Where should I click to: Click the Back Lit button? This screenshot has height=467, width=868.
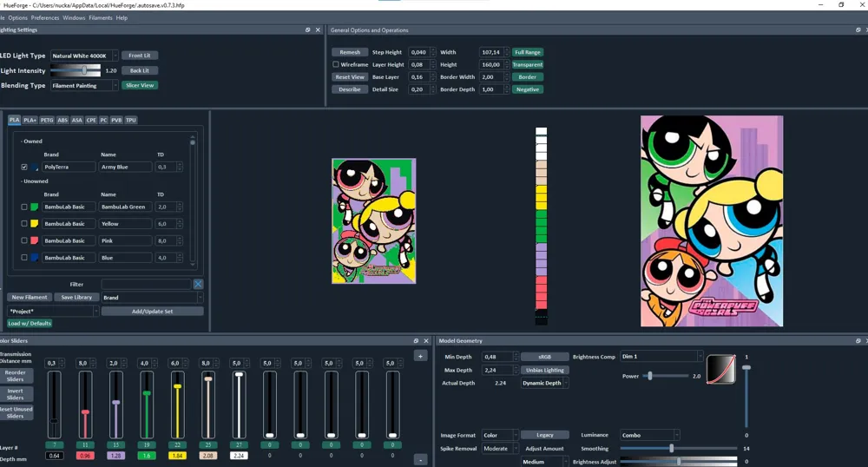140,70
